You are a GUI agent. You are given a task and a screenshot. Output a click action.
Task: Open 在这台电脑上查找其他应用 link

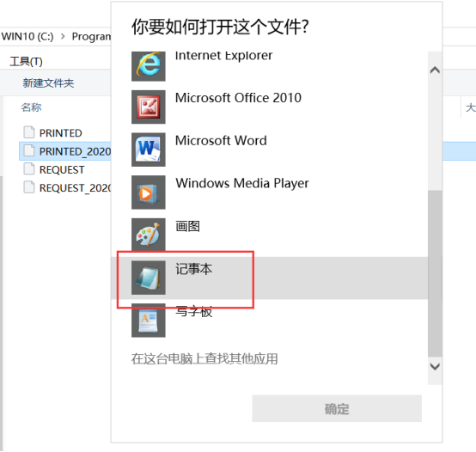pyautogui.click(x=204, y=359)
